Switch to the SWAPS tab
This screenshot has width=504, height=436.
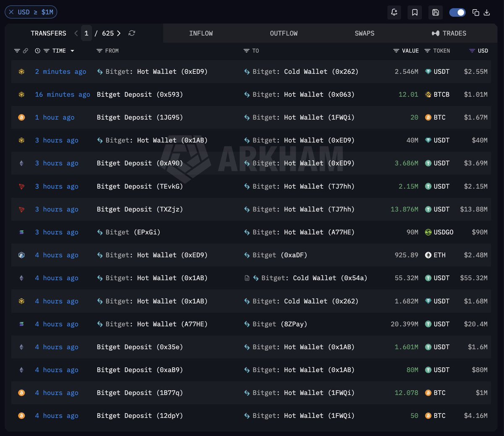coord(365,33)
